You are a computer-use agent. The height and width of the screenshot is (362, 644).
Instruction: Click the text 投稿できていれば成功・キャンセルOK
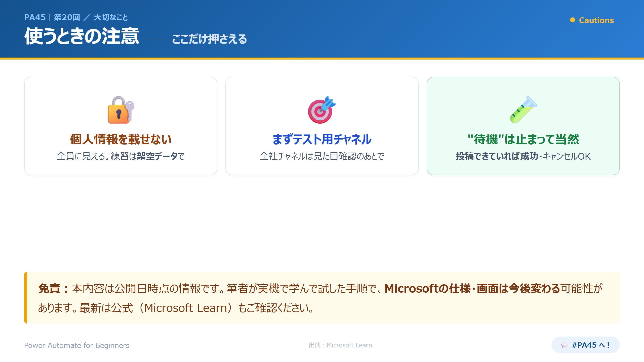pyautogui.click(x=523, y=156)
